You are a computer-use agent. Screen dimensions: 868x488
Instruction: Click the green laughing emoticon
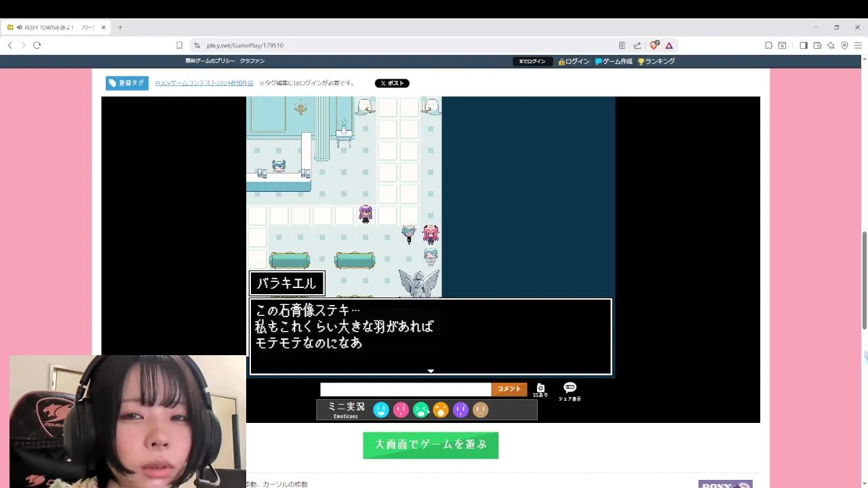[x=421, y=409]
